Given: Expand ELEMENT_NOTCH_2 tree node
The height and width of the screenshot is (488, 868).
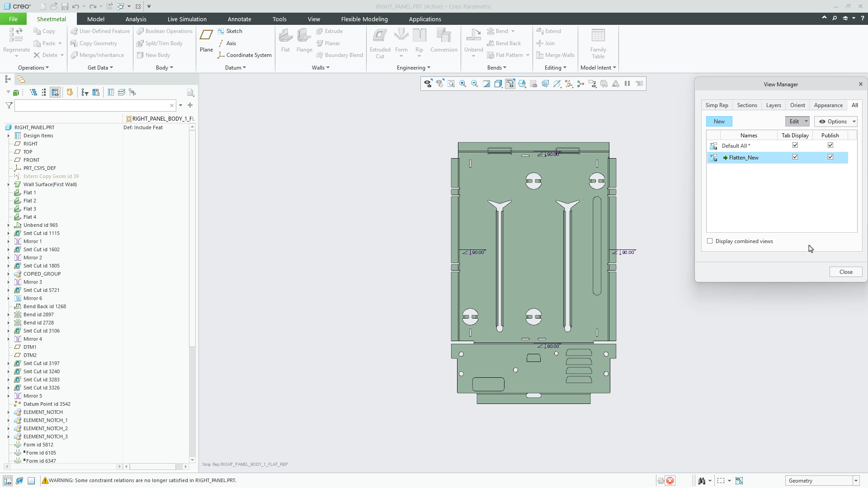Looking at the screenshot, I should [x=8, y=428].
